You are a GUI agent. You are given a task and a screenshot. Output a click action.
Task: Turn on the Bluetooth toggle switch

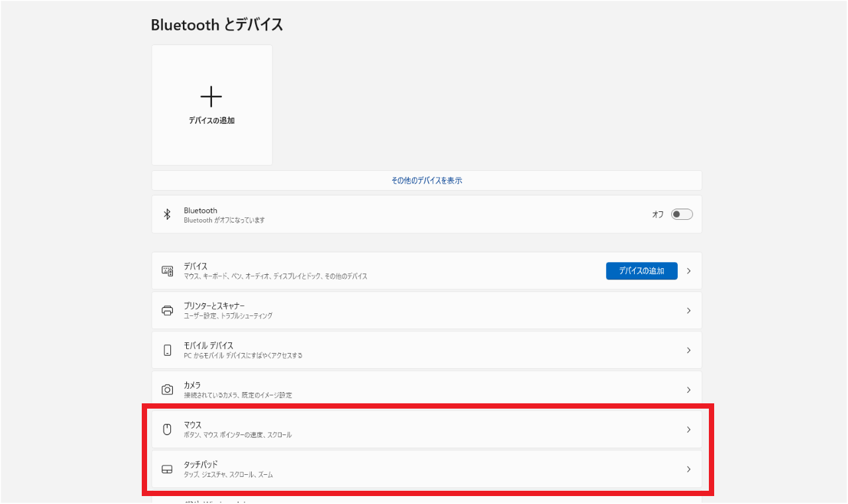click(682, 215)
